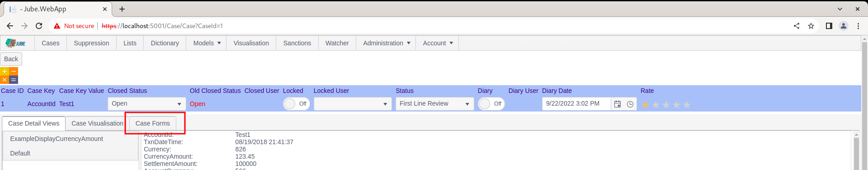The image size is (868, 170).
Task: Reload the browser page
Action: 39,26
